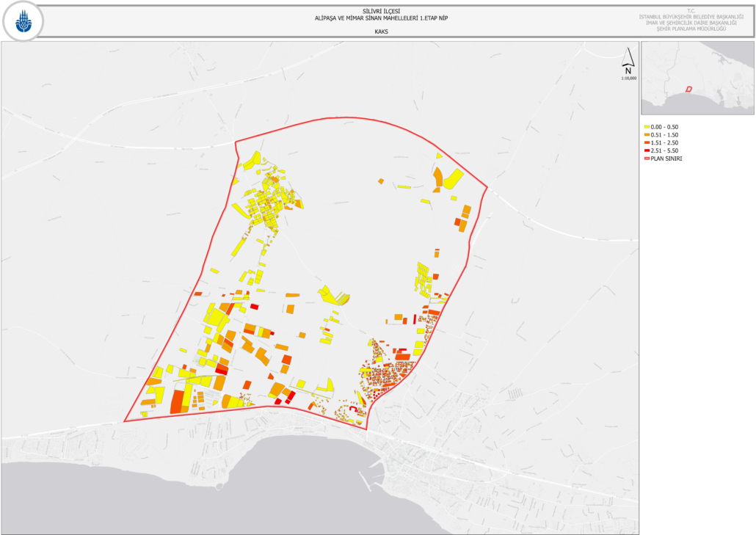Click the KAKS map subtitle
The width and height of the screenshot is (756, 535).
(x=379, y=32)
